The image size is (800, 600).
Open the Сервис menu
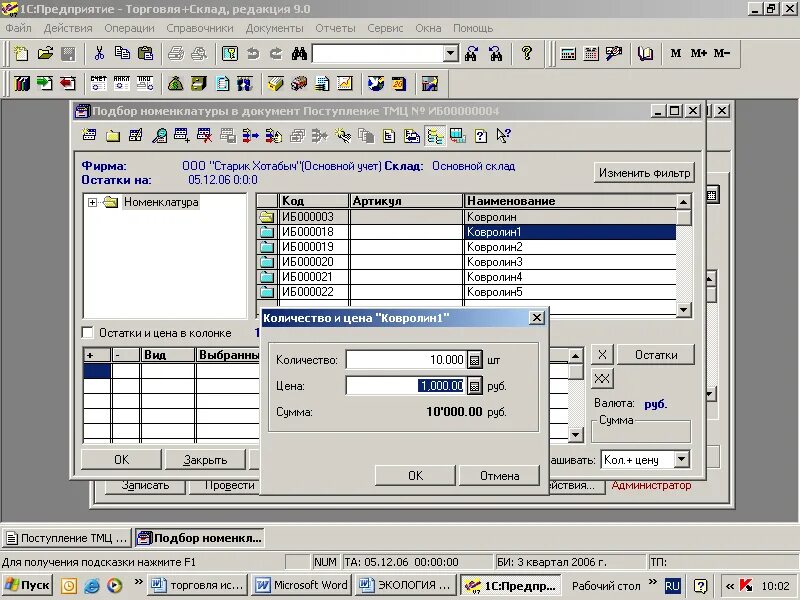[x=385, y=28]
